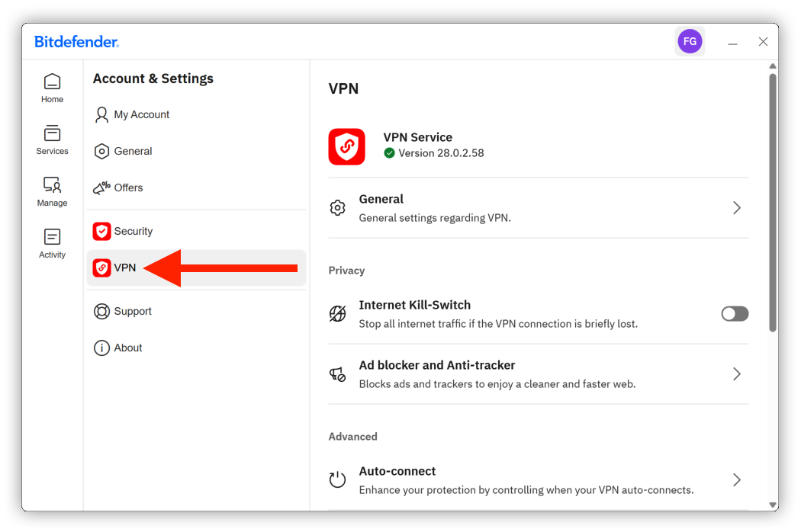This screenshot has height=532, width=801.
Task: Expand Auto-connect settings chevron
Action: (737, 480)
